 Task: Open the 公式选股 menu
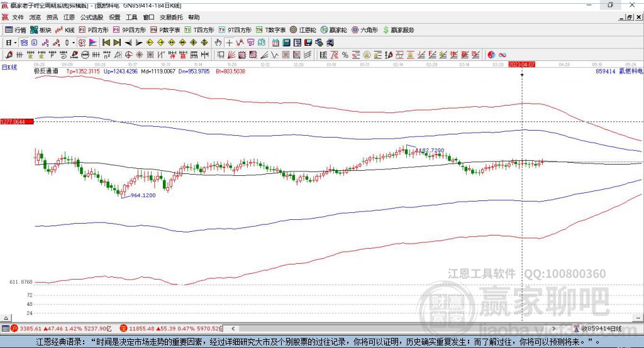(92, 17)
